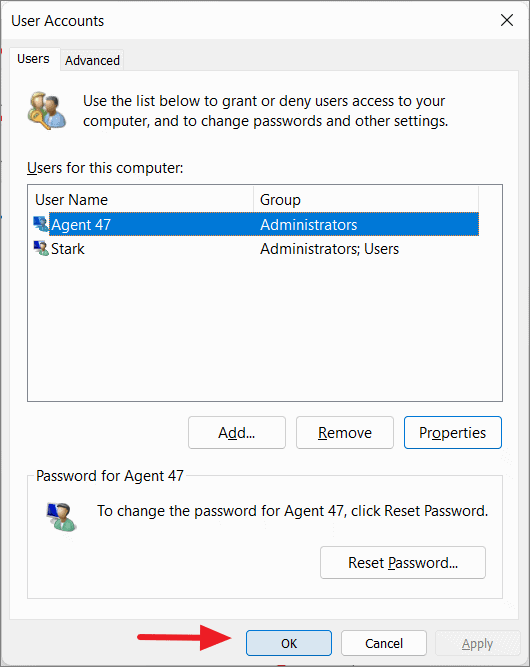Viewport: 530px width, 667px height.
Task: Open Properties for the selected user
Action: point(453,433)
